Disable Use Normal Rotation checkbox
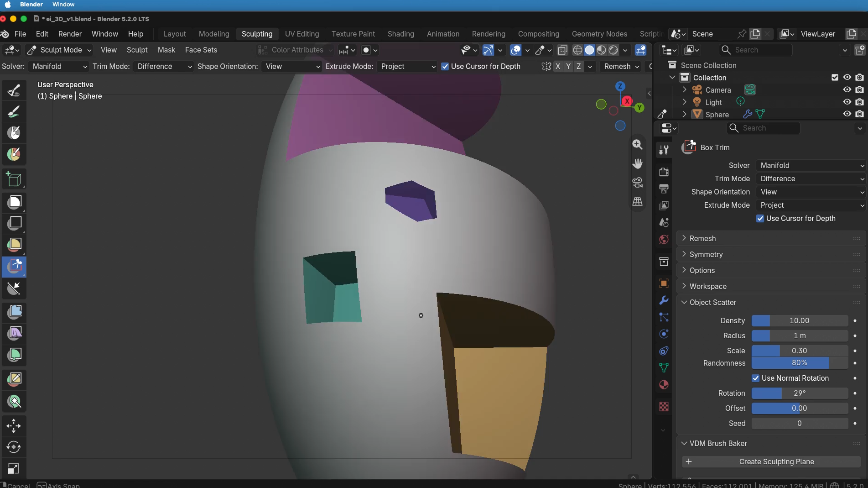The height and width of the screenshot is (488, 868). [755, 378]
